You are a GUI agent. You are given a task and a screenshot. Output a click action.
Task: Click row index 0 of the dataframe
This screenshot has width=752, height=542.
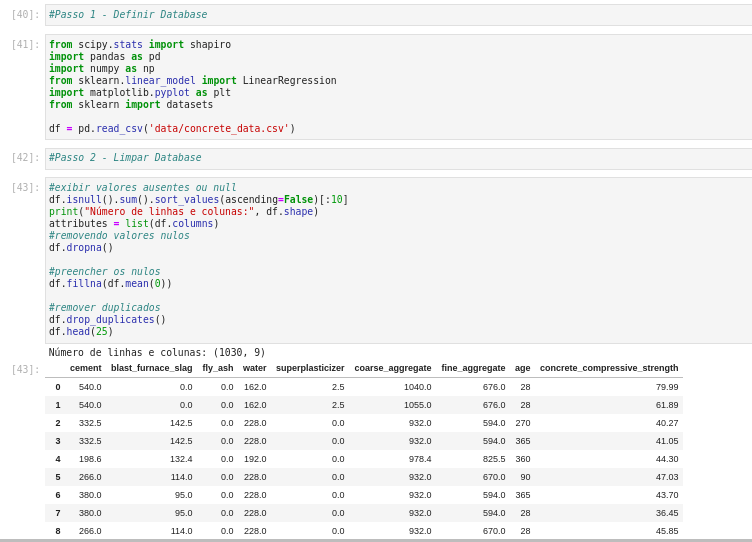pyautogui.click(x=58, y=387)
